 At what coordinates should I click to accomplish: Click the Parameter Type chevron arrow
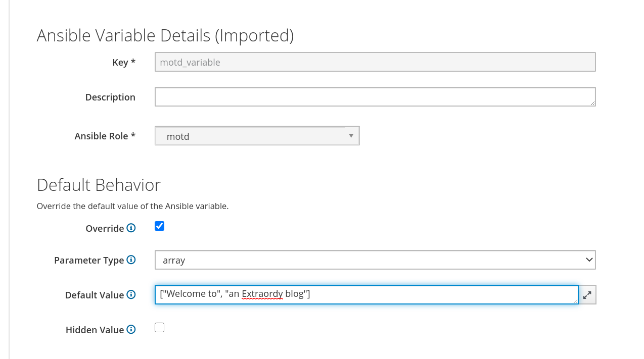[589, 260]
